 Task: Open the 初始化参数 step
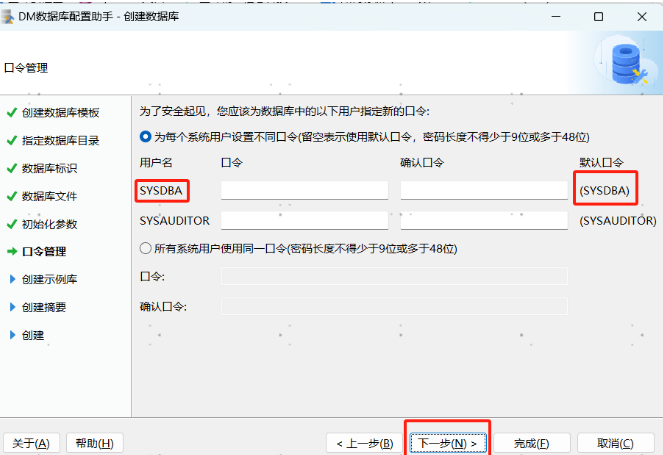pos(49,225)
